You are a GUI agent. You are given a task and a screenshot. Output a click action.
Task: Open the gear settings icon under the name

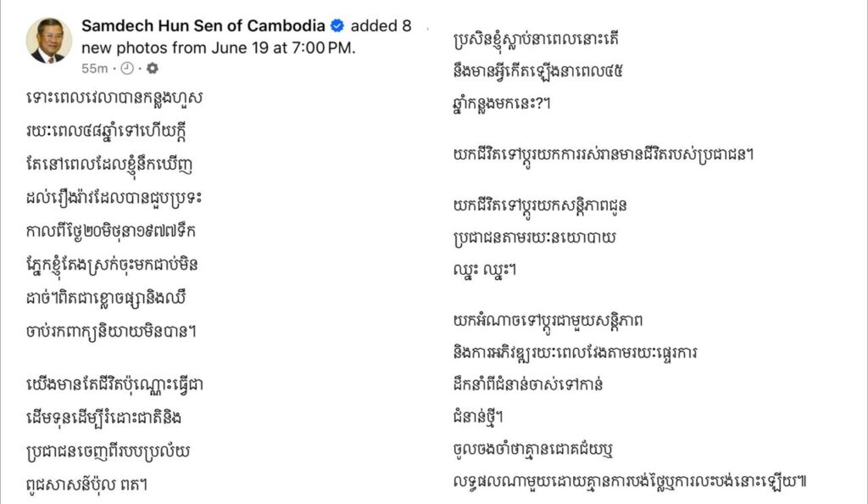[153, 68]
